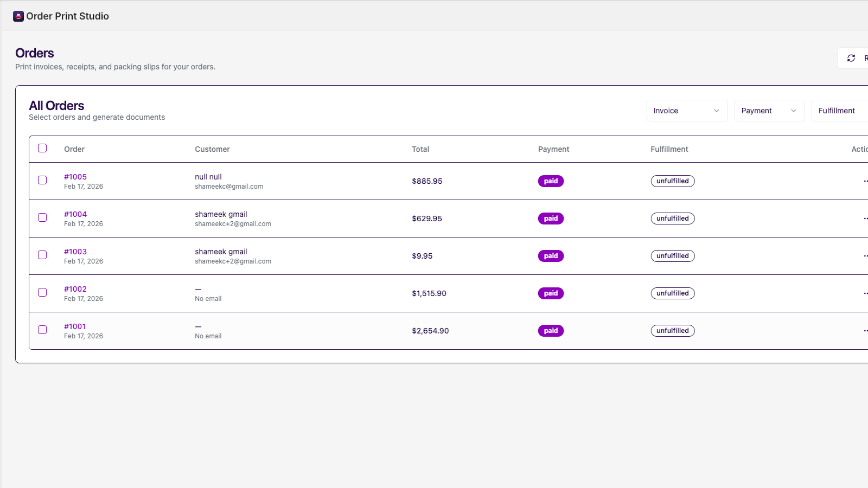Check the checkbox for order #1003
This screenshot has width=868, height=488.
click(42, 255)
